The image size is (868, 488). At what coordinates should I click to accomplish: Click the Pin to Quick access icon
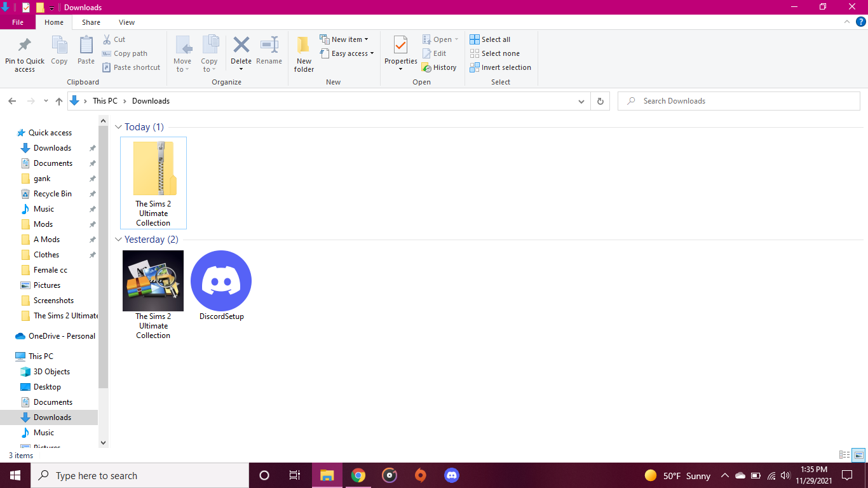[25, 46]
